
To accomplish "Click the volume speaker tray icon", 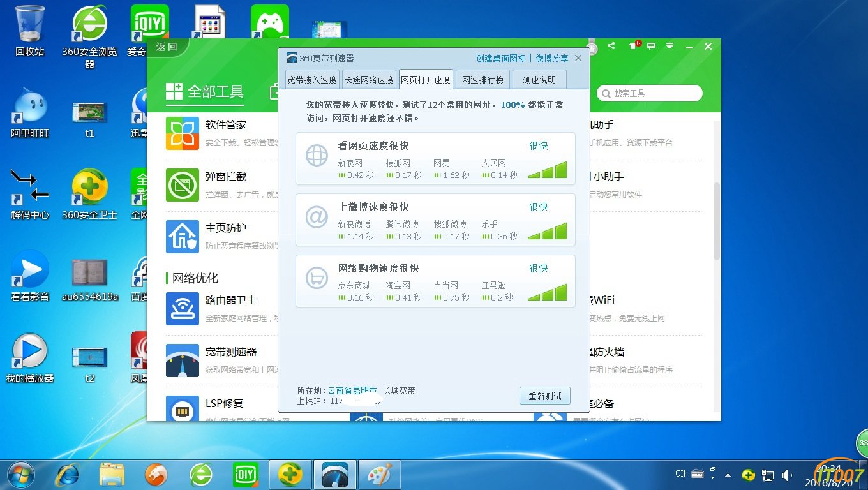I will 788,475.
